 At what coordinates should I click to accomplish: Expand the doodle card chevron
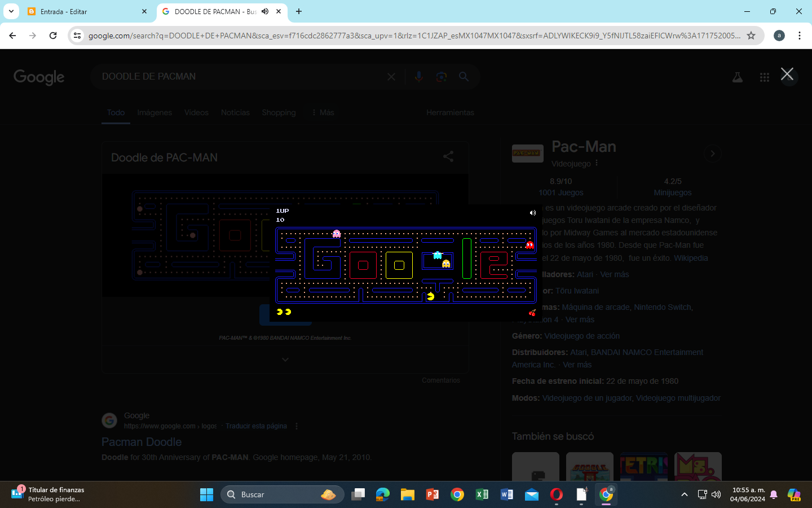[285, 360]
